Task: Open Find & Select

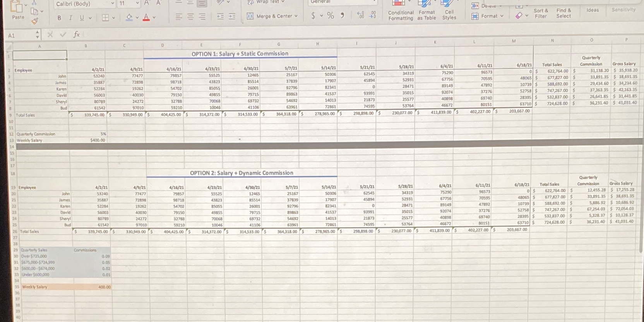Action: coord(563,13)
